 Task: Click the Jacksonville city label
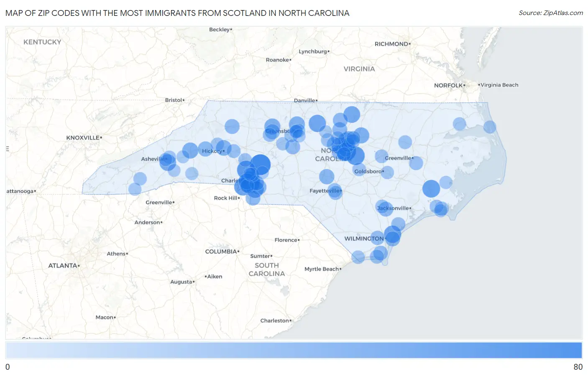coord(394,208)
